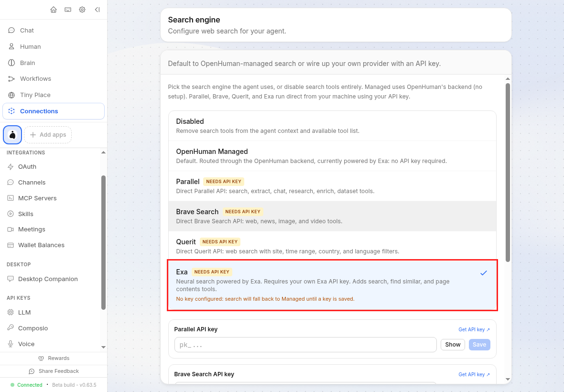Image resolution: width=564 pixels, height=392 pixels.
Task: Click the brain icon beside Brain
Action: [x=11, y=63]
